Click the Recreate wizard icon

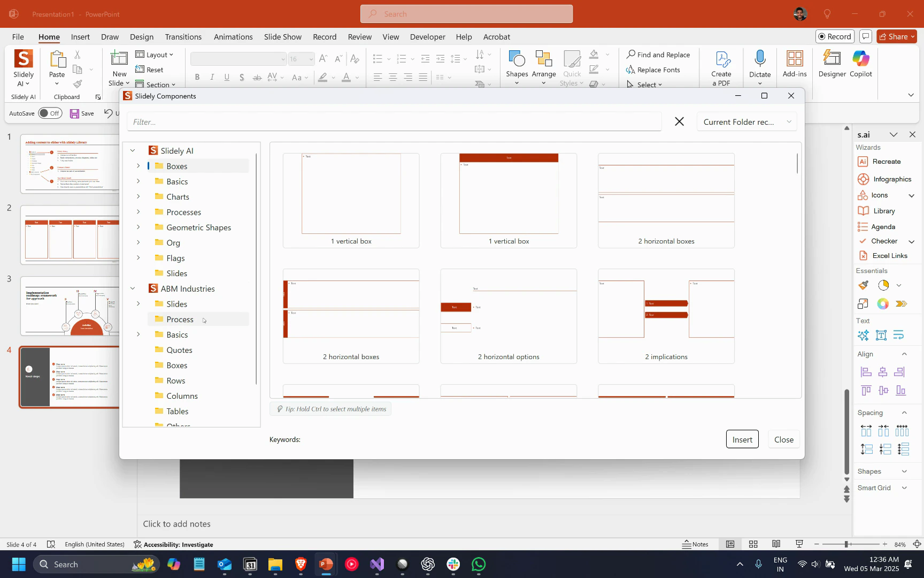(863, 162)
